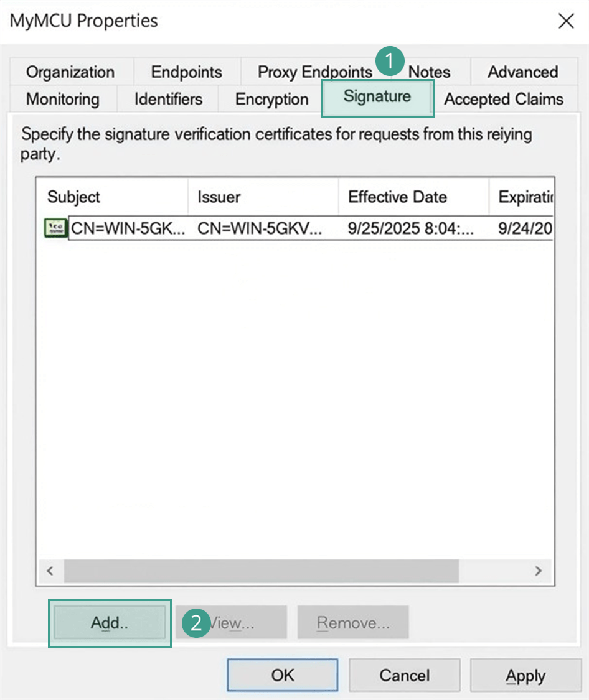Viewport: 589px width, 700px height.
Task: Go to the Notes tab
Action: (x=430, y=72)
